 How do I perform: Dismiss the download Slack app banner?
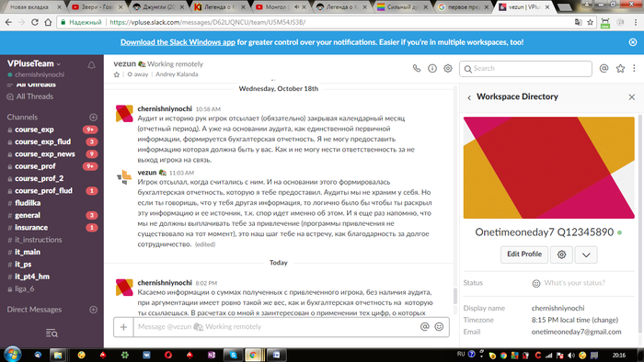pos(633,42)
